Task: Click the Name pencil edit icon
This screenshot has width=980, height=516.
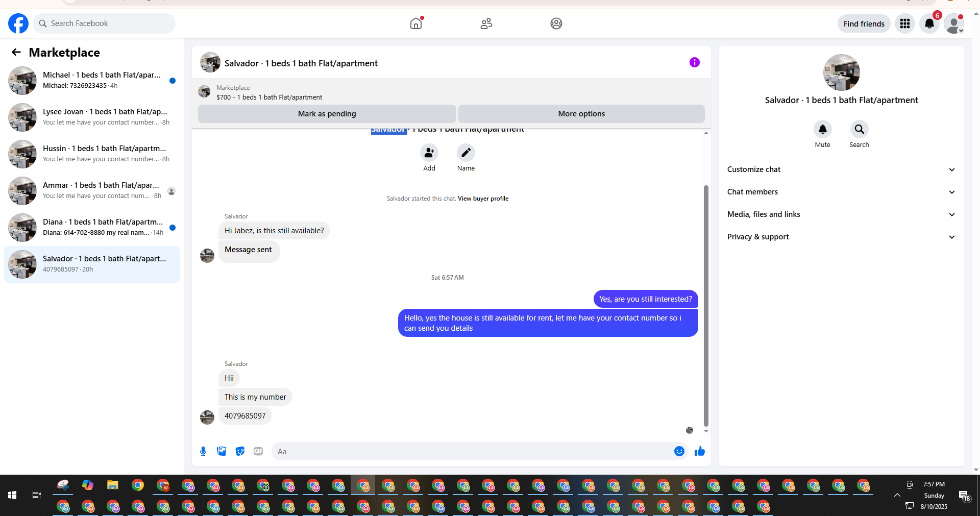Action: point(466,153)
